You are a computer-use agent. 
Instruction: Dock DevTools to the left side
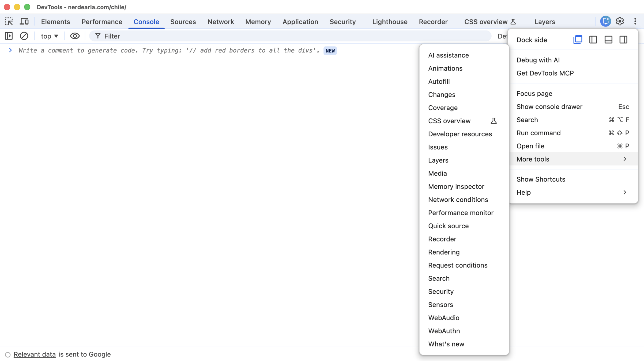pos(593,40)
